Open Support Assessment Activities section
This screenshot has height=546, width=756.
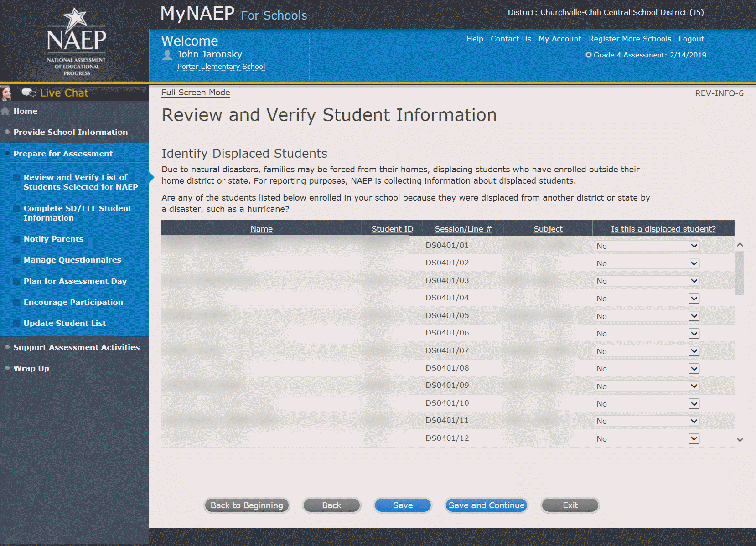pos(77,347)
